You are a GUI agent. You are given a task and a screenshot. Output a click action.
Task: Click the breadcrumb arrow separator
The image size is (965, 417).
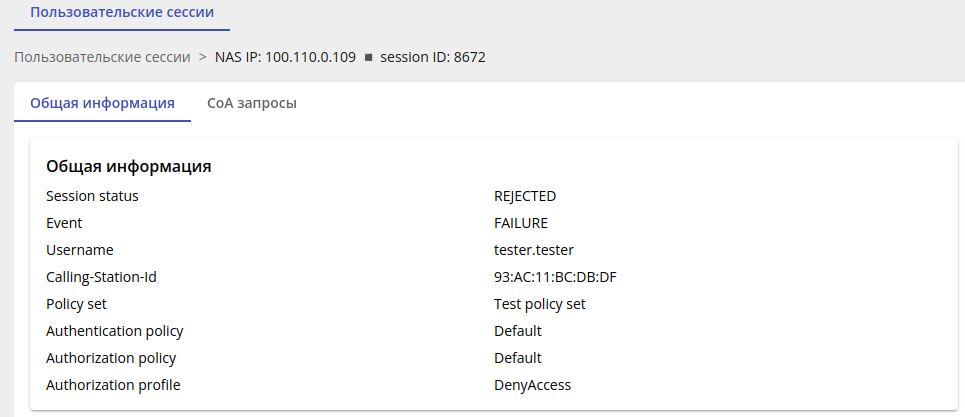pos(203,57)
